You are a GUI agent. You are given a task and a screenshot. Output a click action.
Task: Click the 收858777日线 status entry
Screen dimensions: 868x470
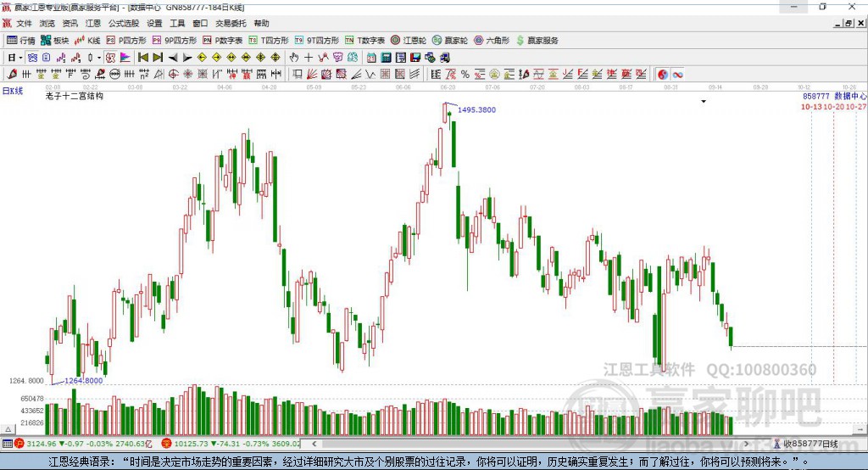tap(806, 444)
